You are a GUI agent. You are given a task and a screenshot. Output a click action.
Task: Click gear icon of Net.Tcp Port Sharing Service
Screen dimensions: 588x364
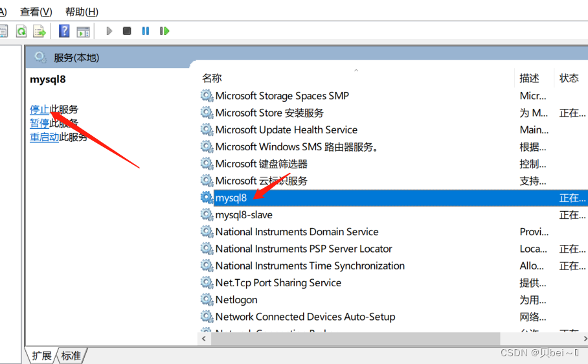(x=207, y=282)
